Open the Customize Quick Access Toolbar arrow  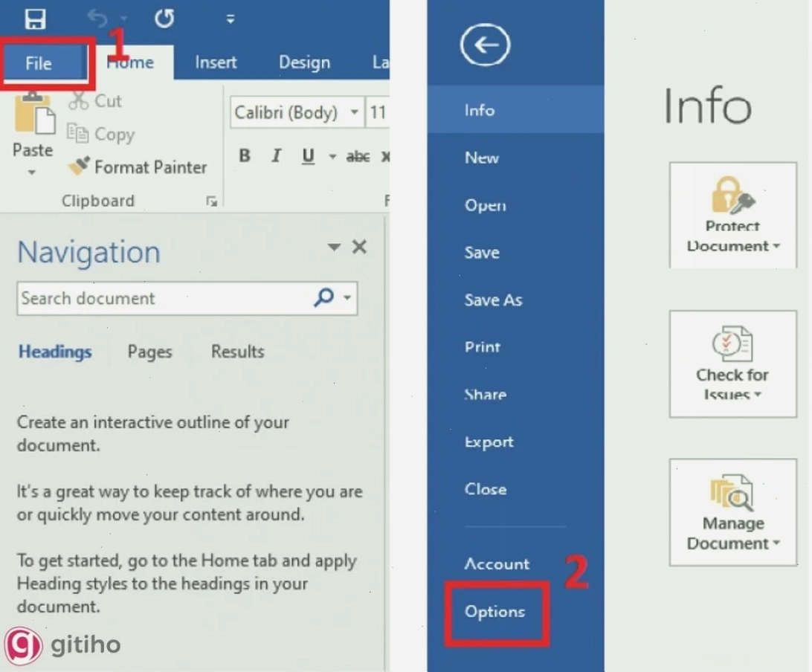pos(231,19)
